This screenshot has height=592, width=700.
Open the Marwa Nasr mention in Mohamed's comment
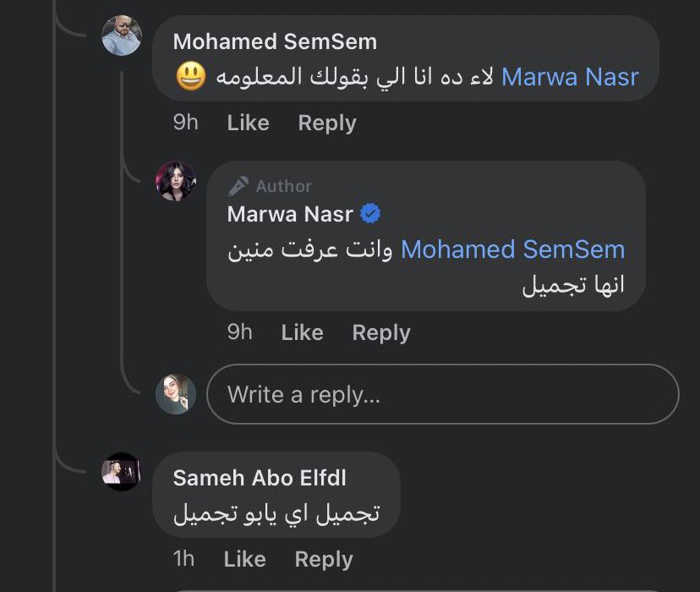(x=570, y=77)
